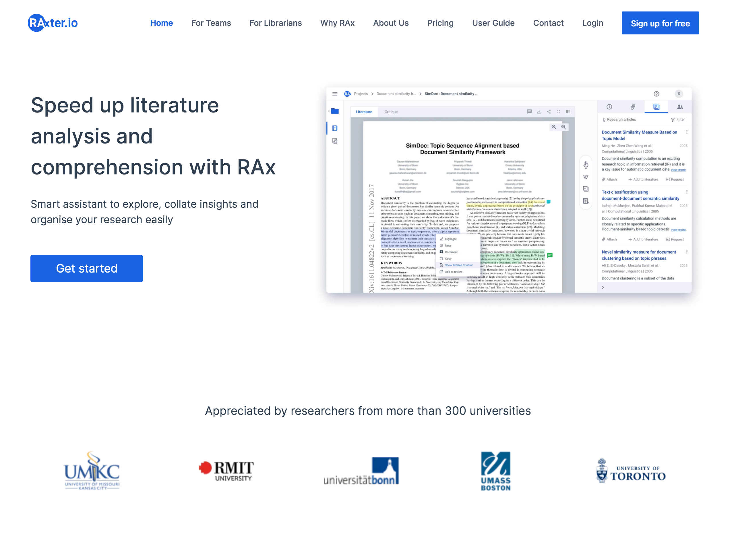
Task: Download the open document
Action: tap(539, 112)
